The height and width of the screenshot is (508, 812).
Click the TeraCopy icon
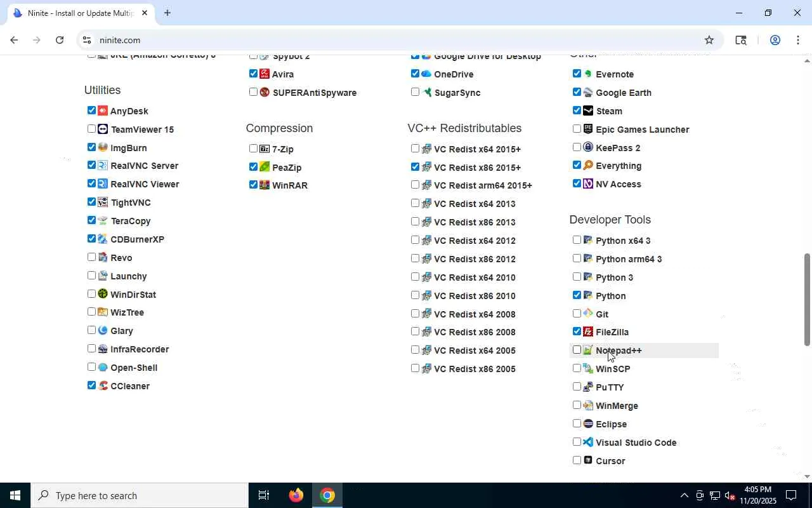[103, 220]
